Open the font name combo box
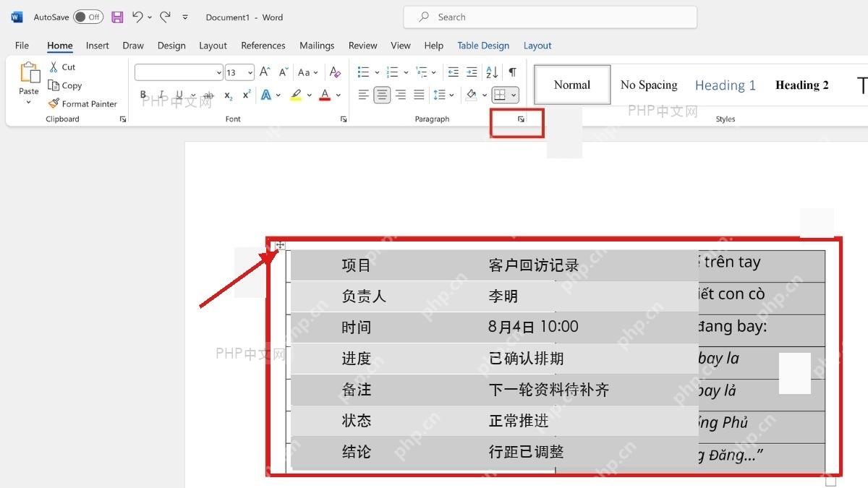 coord(179,72)
